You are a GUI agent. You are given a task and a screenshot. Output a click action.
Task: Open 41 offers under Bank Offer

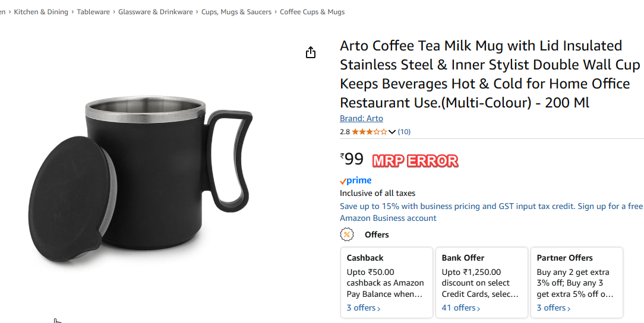pyautogui.click(x=461, y=308)
